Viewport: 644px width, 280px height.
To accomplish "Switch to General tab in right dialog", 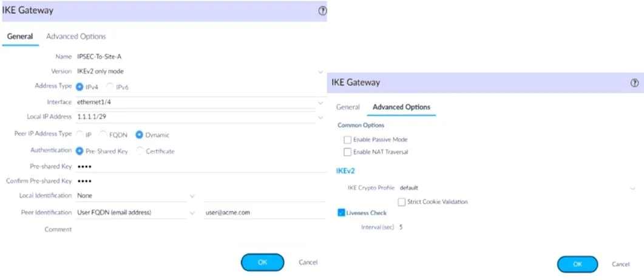I will coord(348,107).
